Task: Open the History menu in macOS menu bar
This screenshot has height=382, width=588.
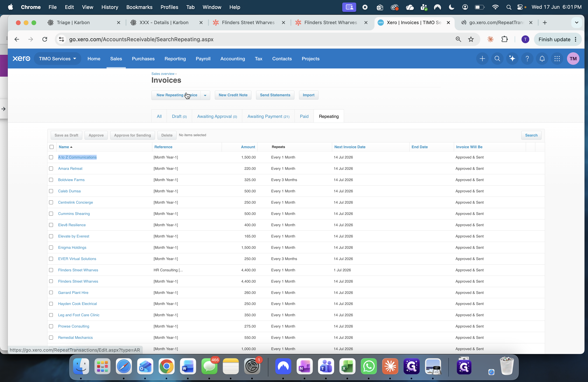Action: click(110, 7)
